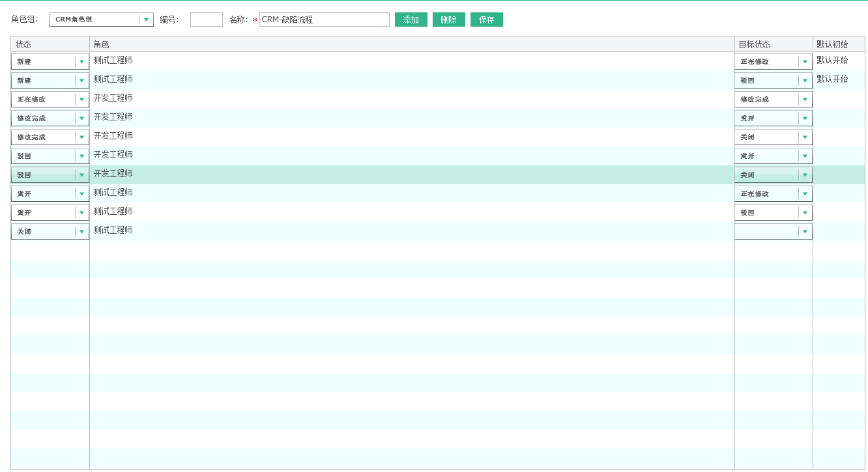
Task: Open the 关闭 dropdown in the 状态 column
Action: click(x=50, y=232)
